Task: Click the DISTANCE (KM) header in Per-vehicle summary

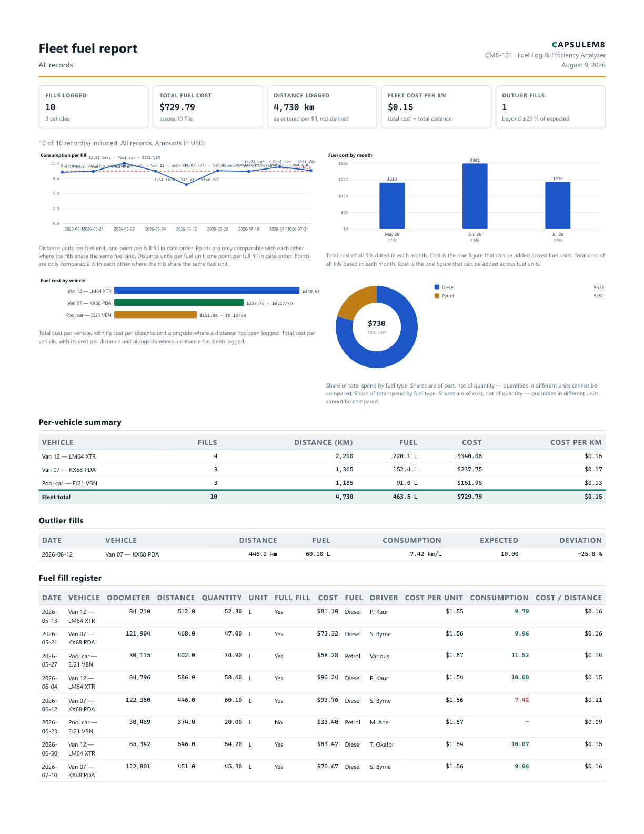Action: (x=324, y=442)
